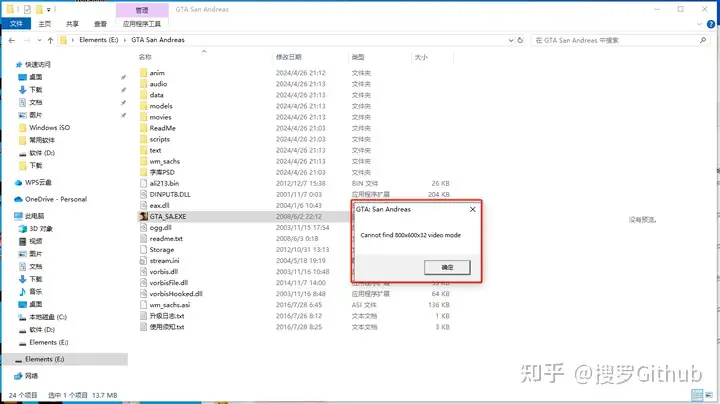Image resolution: width=720 pixels, height=404 pixels.
Task: Go up one folder level
Action: point(51,40)
